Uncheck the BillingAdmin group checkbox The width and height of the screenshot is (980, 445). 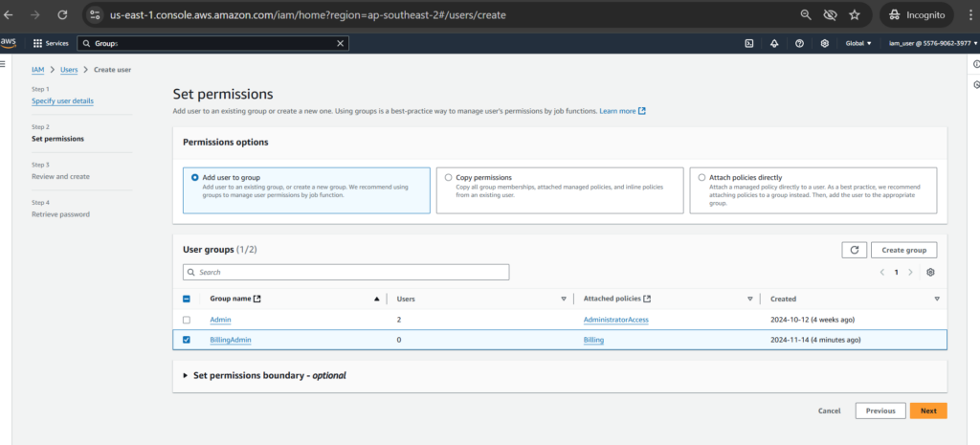tap(187, 340)
